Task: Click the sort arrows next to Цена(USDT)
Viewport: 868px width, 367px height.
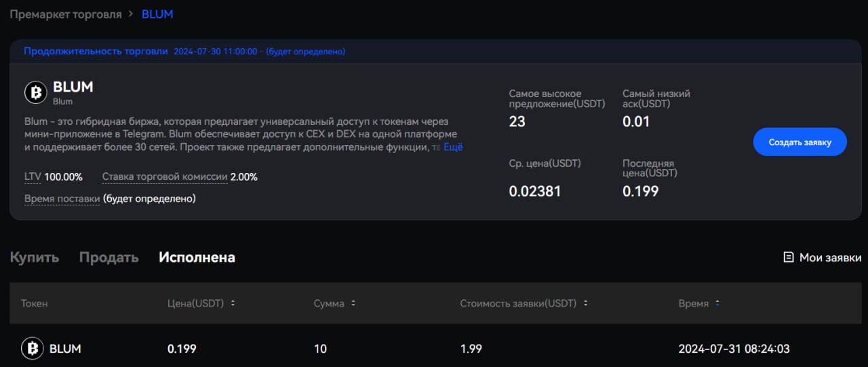Action: pyautogui.click(x=233, y=303)
